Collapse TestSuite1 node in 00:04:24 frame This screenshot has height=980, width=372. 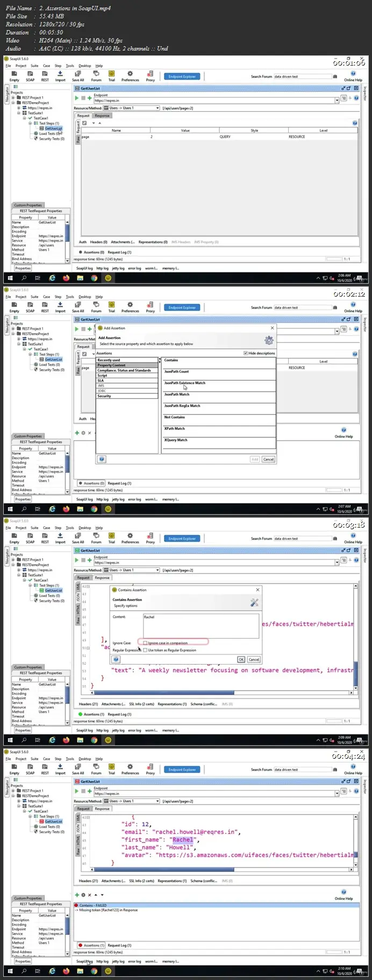[19, 806]
